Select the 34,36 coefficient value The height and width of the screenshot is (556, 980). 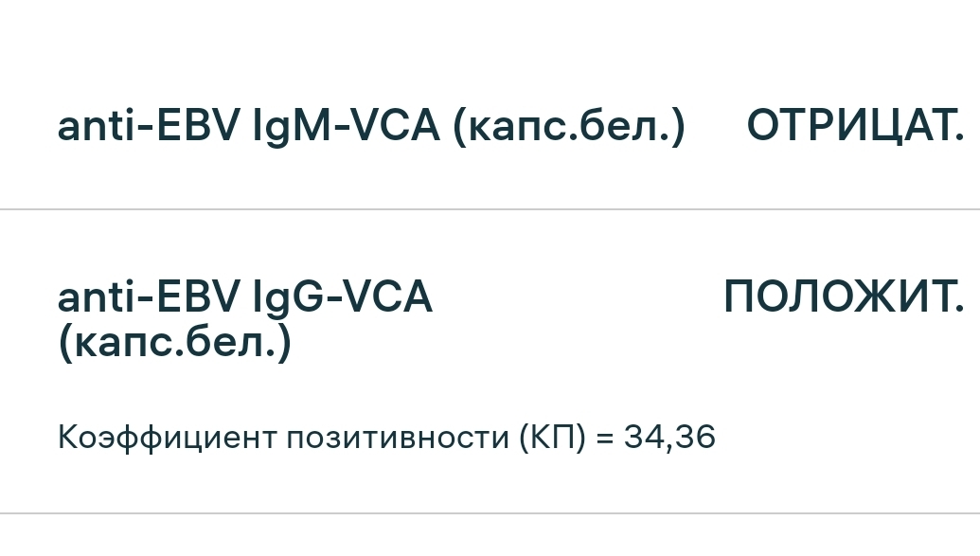tap(669, 438)
